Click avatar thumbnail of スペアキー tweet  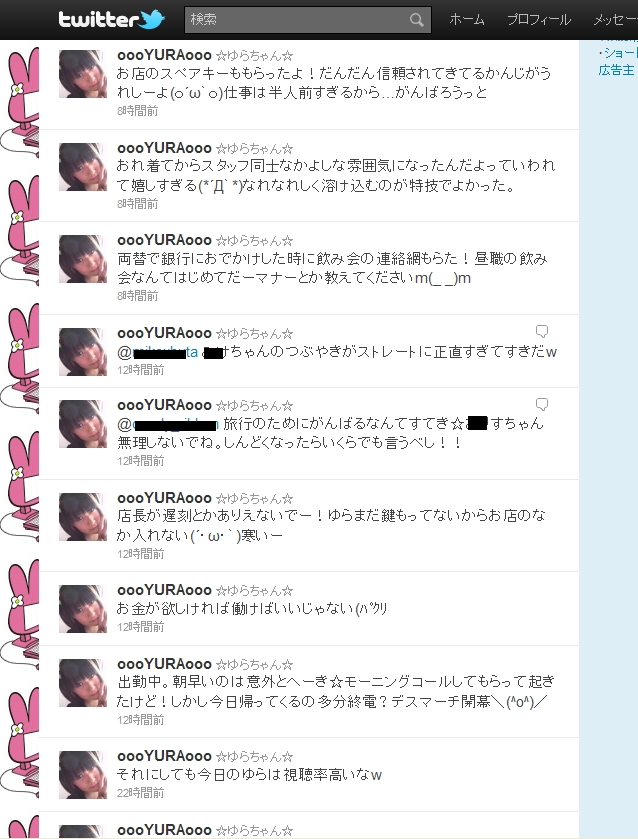click(x=82, y=74)
